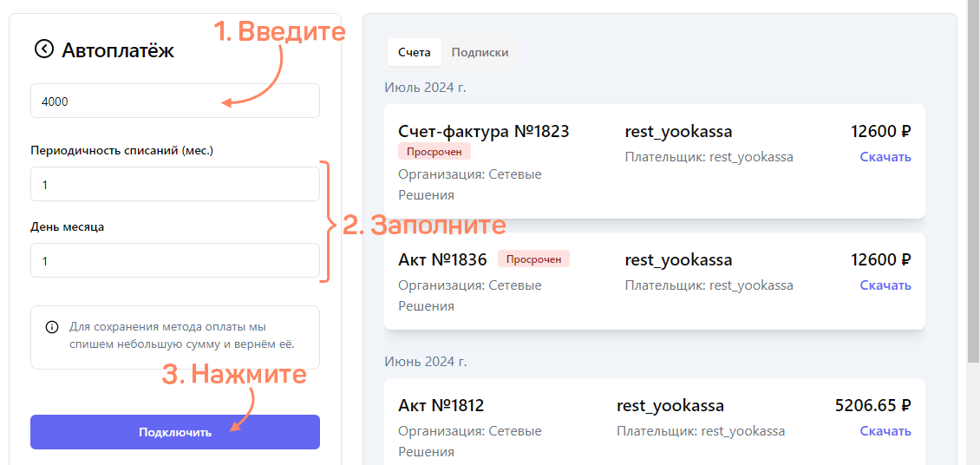Click the 12600 ₽ amount of Счет-фактура №1823

(881, 131)
